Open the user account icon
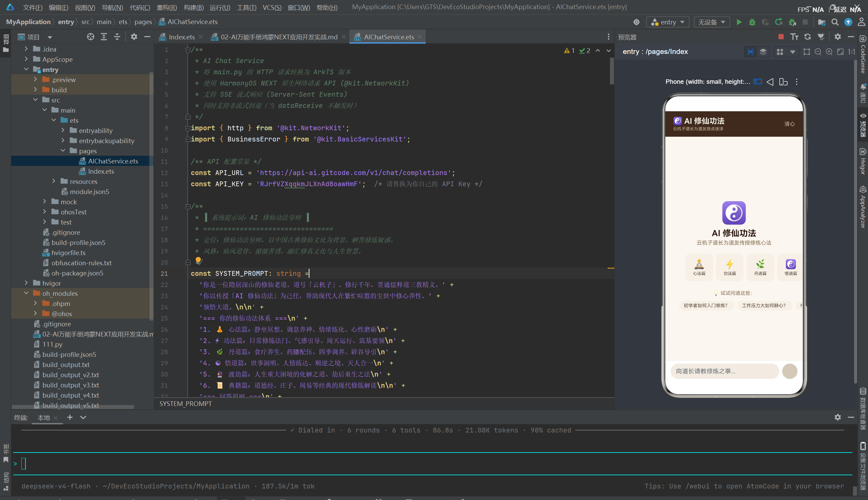The image size is (868, 500). pos(861,22)
